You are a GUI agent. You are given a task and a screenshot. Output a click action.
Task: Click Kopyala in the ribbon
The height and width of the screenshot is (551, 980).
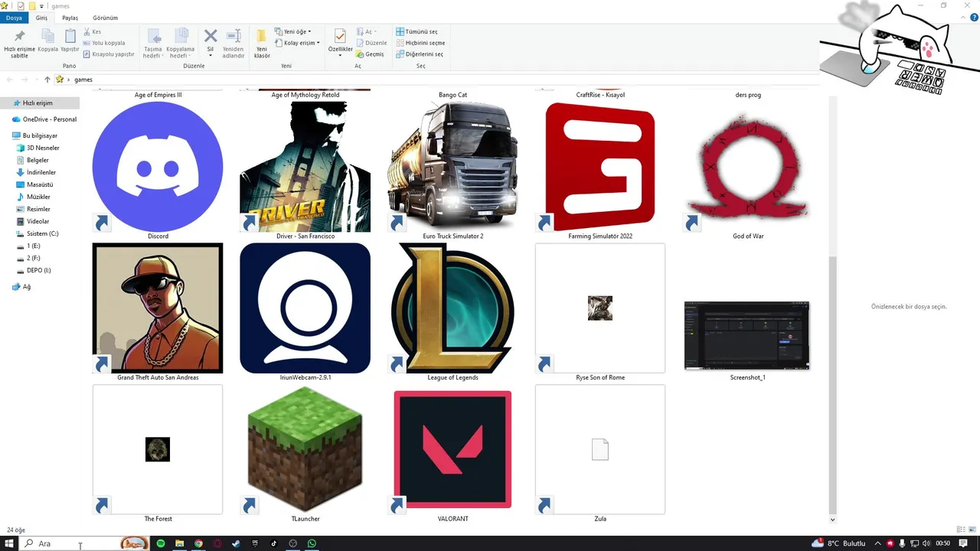47,42
